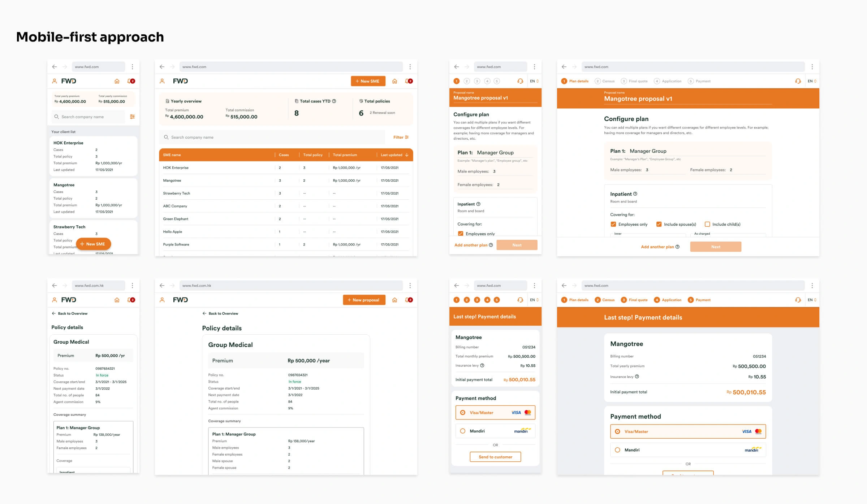The height and width of the screenshot is (504, 867).
Task: Sort table by Last updated column arrow
Action: click(407, 155)
